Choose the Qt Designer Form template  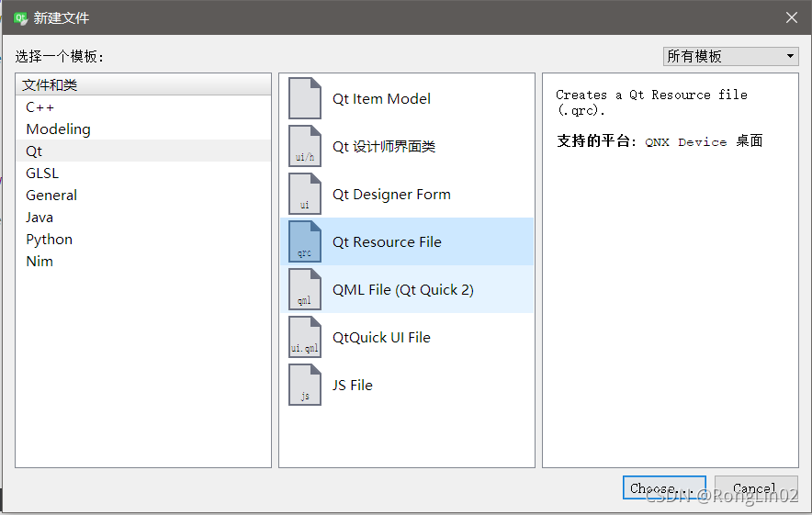(x=407, y=194)
